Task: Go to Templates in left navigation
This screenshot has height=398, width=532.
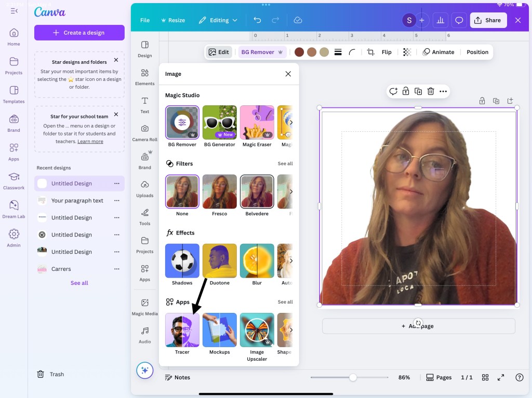Action: pos(14,94)
